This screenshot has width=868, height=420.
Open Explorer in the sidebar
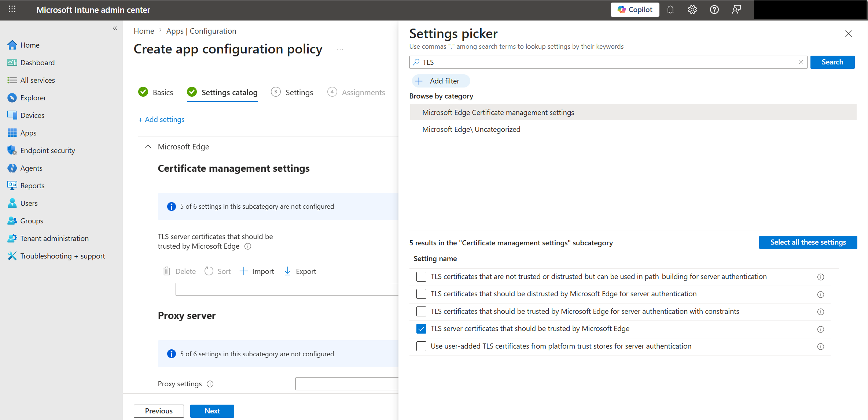point(33,98)
